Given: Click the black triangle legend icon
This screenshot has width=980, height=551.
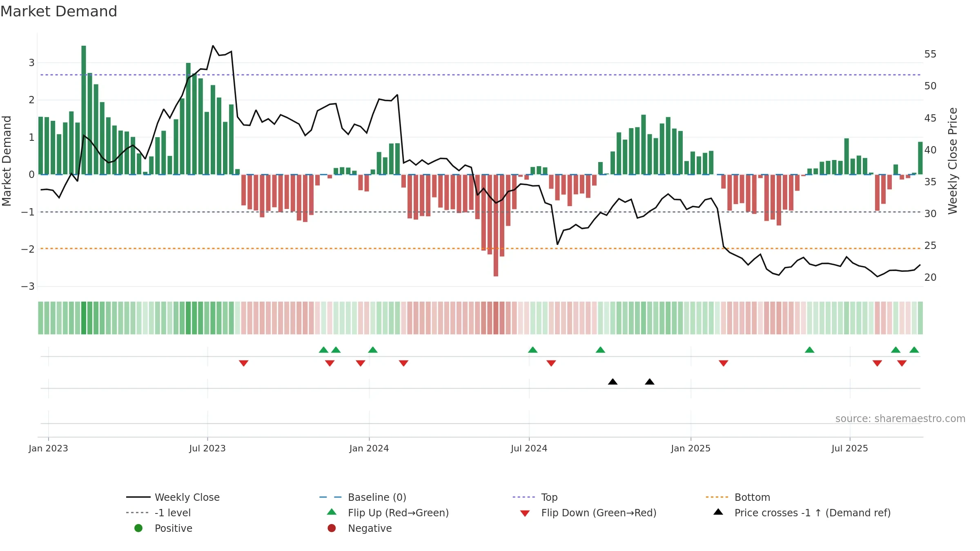Looking at the screenshot, I should [718, 512].
